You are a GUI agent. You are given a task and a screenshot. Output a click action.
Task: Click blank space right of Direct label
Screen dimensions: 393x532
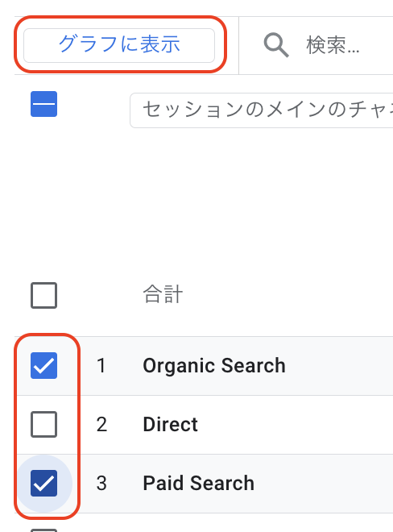295,425
